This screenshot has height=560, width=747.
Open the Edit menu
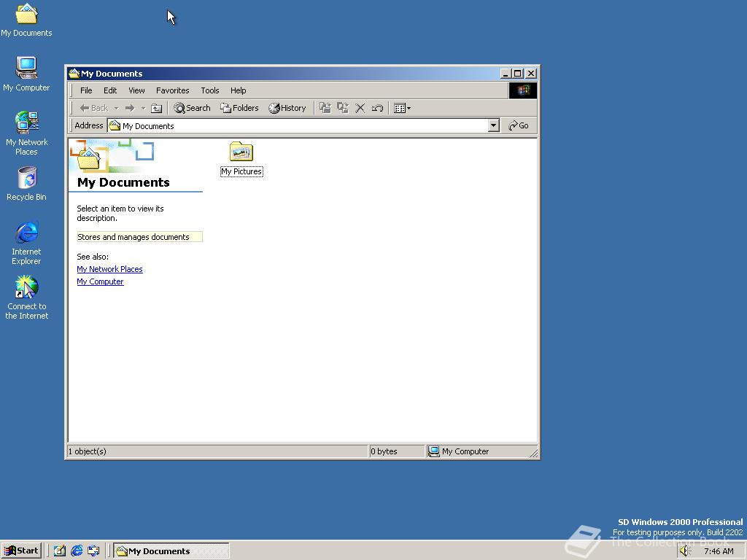(110, 90)
